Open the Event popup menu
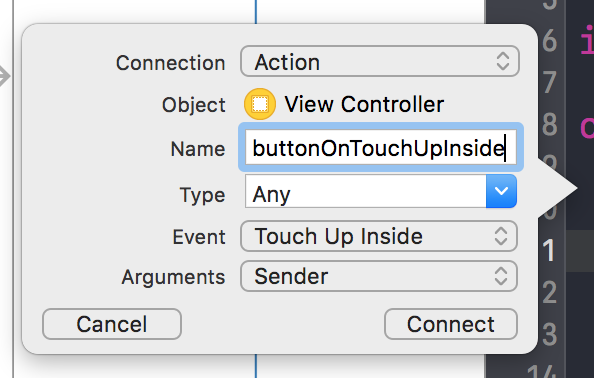 (x=379, y=236)
